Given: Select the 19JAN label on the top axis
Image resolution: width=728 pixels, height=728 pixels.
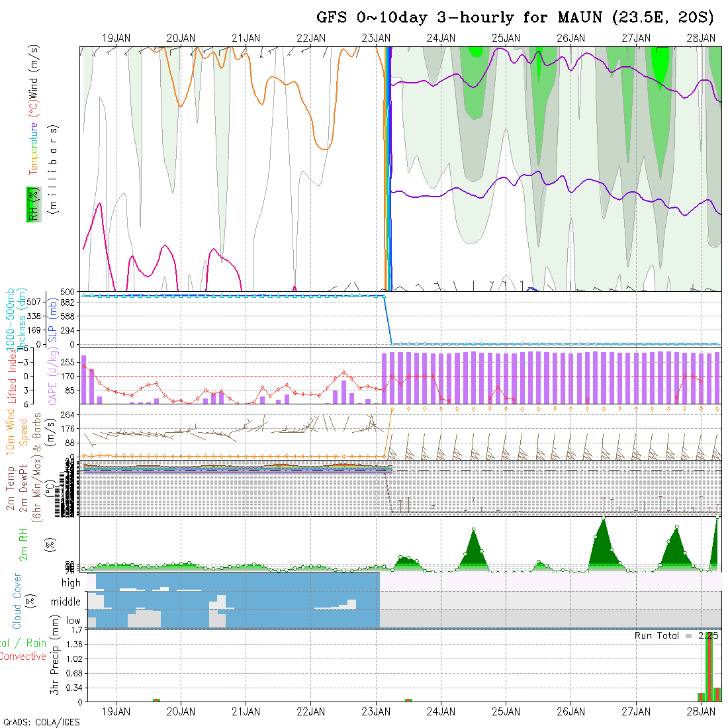Looking at the screenshot, I should pos(116,38).
